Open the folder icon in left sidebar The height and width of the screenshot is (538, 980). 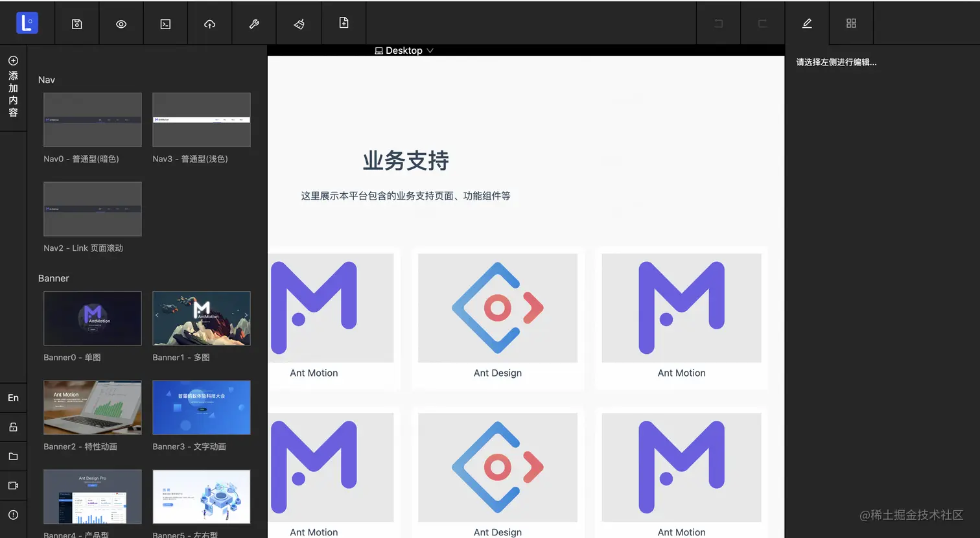click(x=13, y=456)
